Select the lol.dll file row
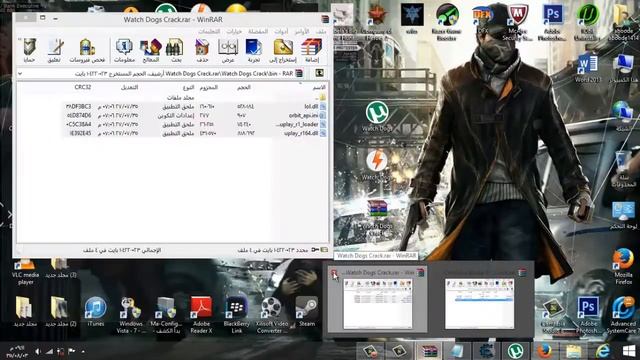The height and width of the screenshot is (360, 640). click(195, 107)
